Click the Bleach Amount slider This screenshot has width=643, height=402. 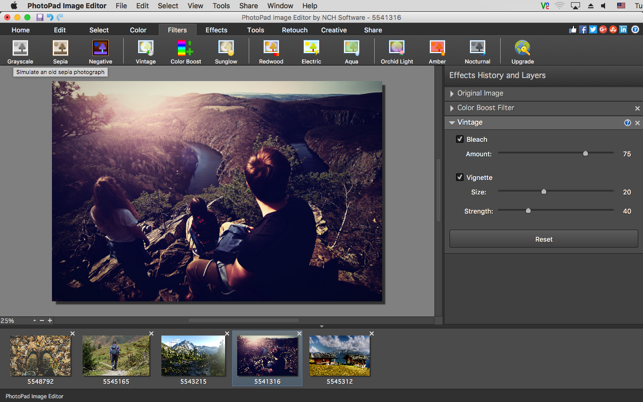(556, 153)
